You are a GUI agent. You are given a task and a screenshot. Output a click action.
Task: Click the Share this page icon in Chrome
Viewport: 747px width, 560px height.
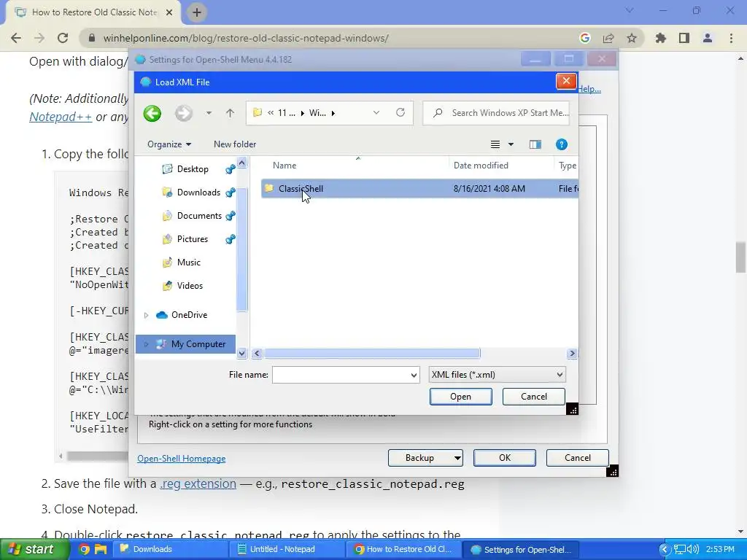point(608,38)
